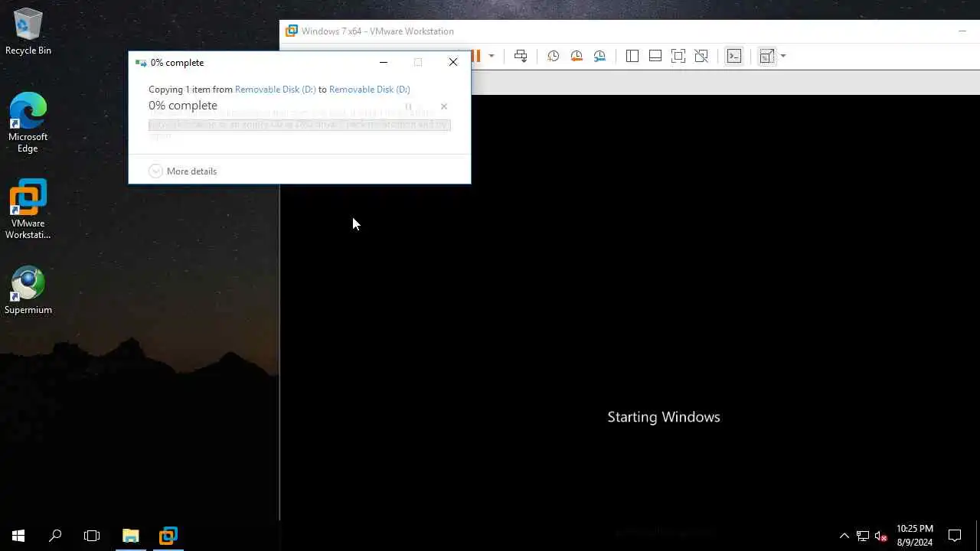Switch VMware to Unity mode
980x551 pixels.
(701, 56)
